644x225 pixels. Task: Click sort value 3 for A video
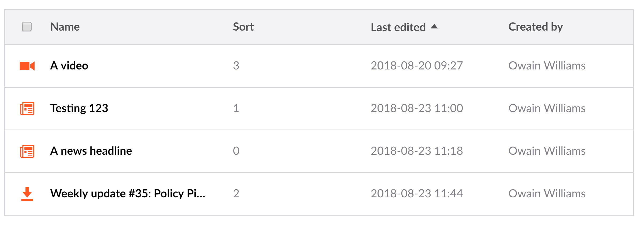[x=236, y=66]
